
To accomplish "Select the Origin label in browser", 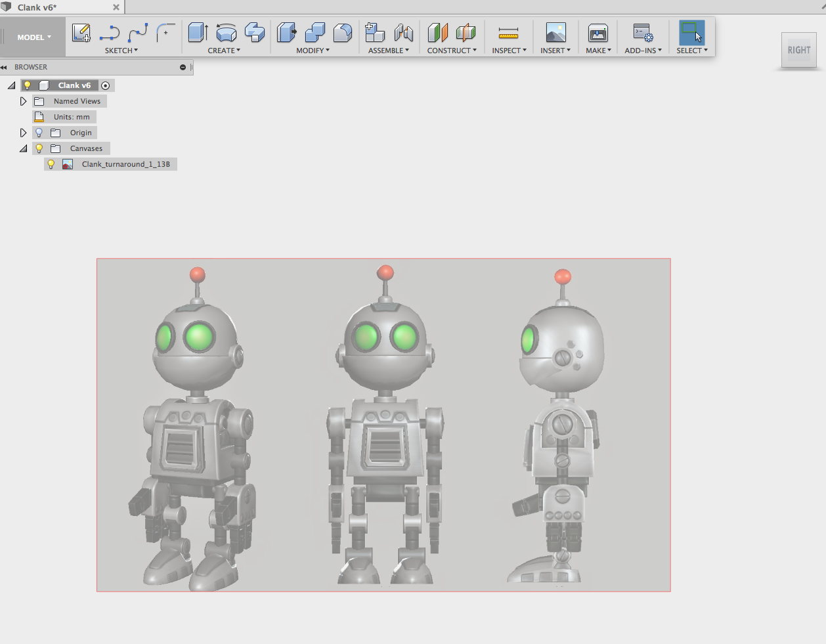I will pyautogui.click(x=81, y=133).
